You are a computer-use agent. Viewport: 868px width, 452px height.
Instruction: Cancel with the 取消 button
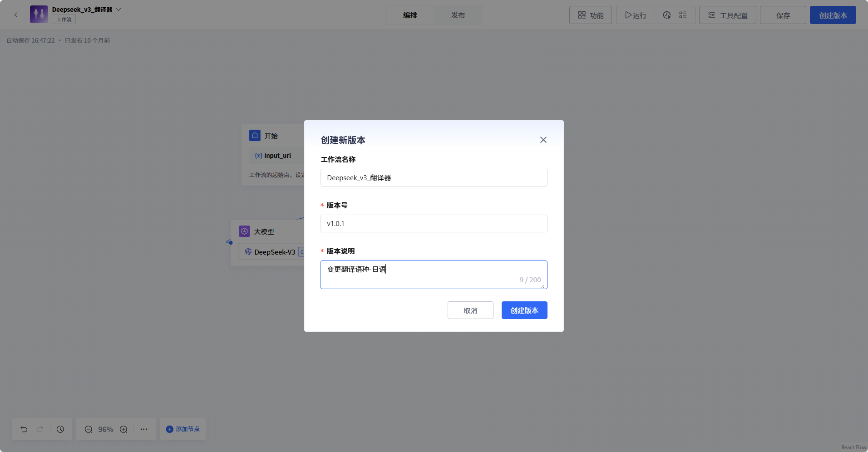pos(470,310)
